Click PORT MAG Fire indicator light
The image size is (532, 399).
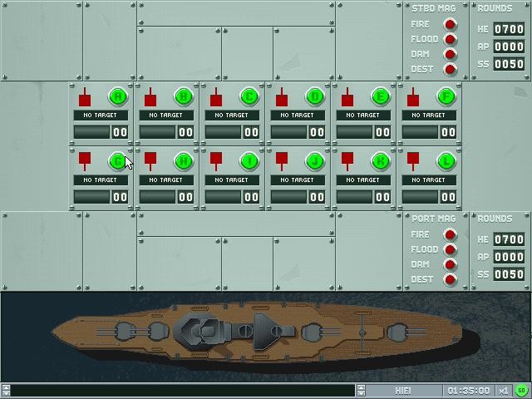click(x=451, y=234)
